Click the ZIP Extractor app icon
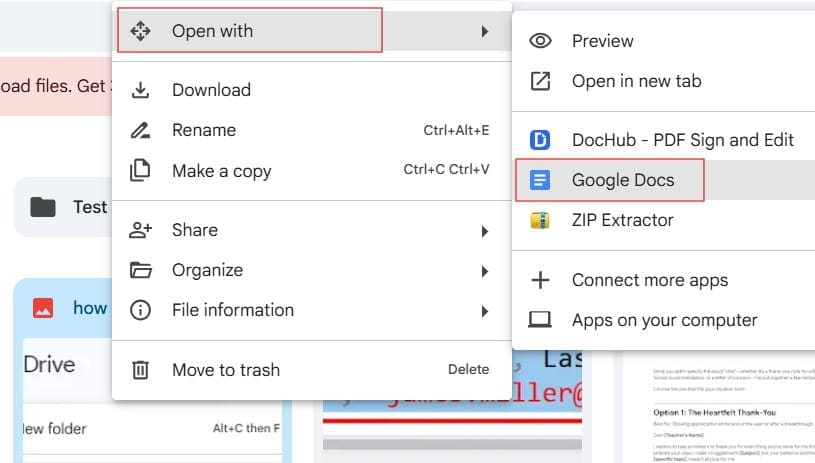This screenshot has height=463, width=815. (x=540, y=220)
